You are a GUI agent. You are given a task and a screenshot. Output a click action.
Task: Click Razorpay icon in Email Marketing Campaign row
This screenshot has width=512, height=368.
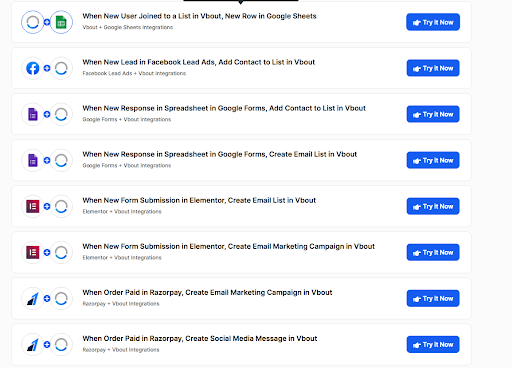33,298
